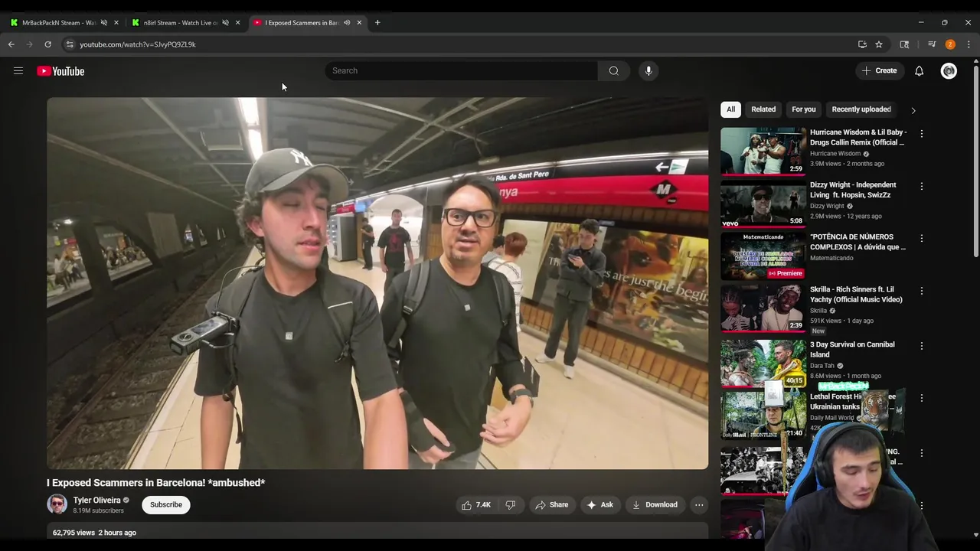Open the Matematicando Premiere thumbnail

pyautogui.click(x=763, y=256)
